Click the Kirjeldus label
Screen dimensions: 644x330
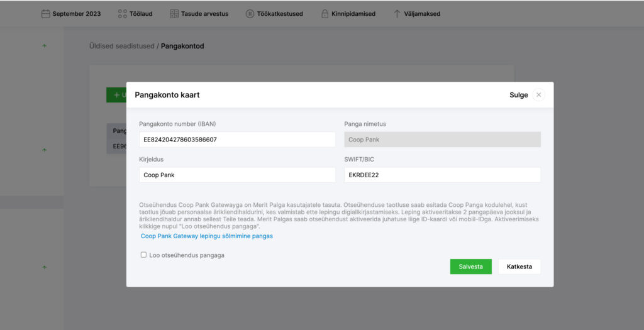tap(151, 159)
